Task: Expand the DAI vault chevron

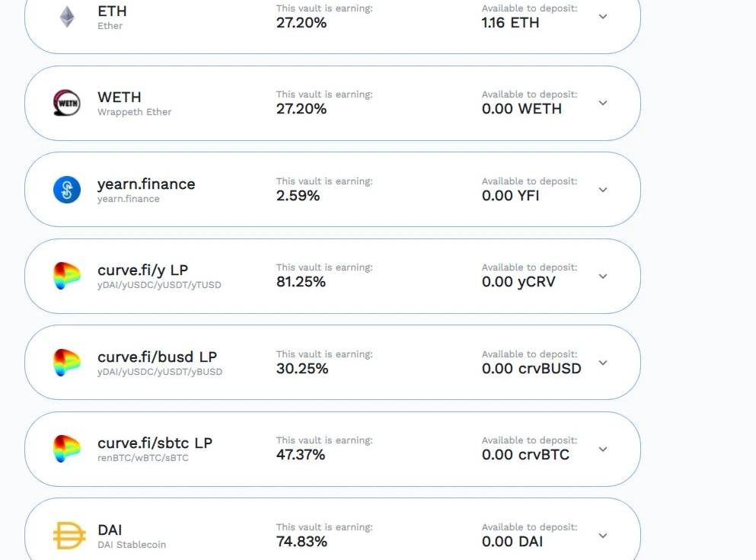Action: coord(603,536)
